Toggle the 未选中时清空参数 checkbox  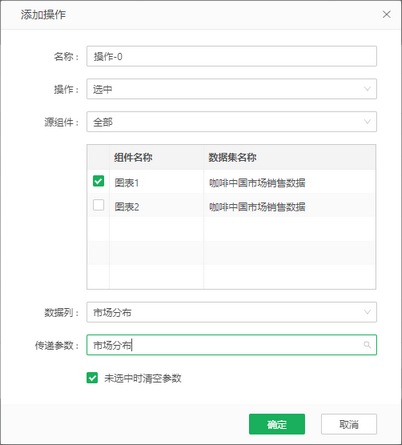tap(92, 378)
